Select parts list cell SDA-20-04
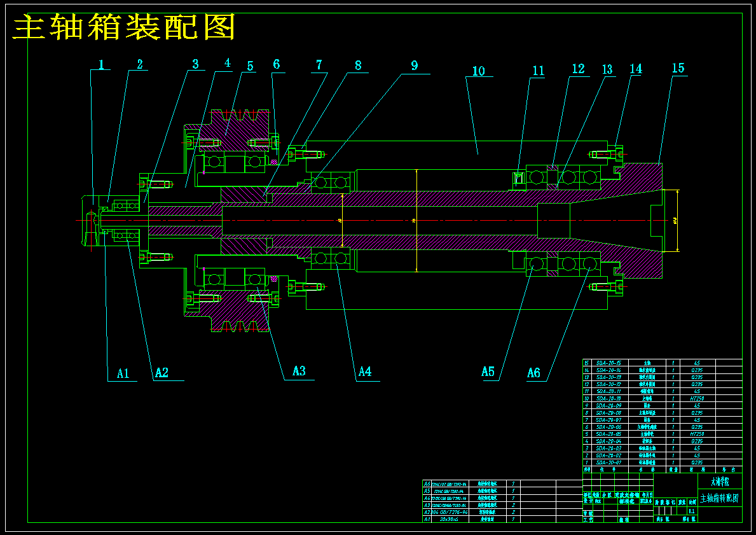 608,441
